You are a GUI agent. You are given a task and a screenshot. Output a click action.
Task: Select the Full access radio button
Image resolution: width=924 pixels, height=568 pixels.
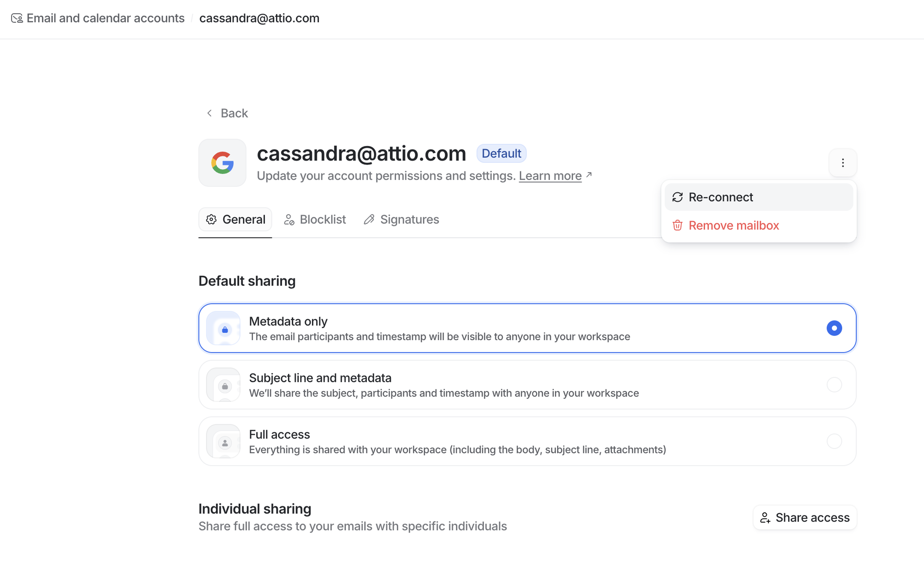pos(834,441)
